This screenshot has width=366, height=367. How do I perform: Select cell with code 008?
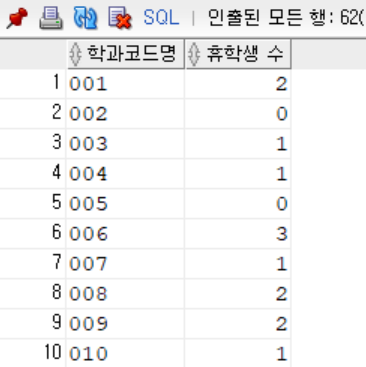point(125,294)
